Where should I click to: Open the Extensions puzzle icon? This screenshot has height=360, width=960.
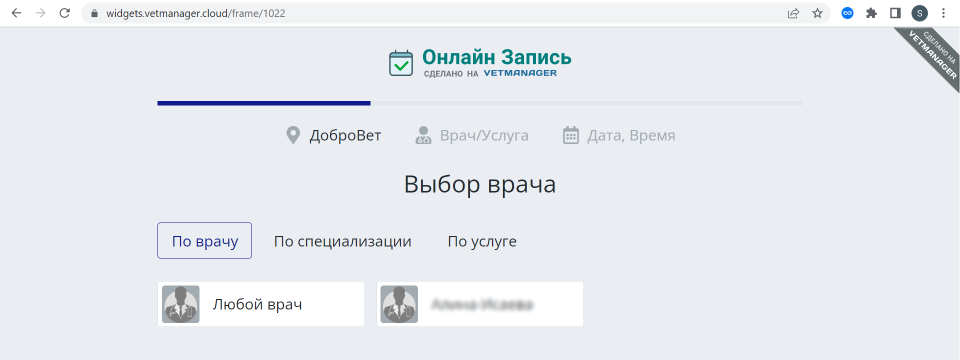(x=871, y=13)
